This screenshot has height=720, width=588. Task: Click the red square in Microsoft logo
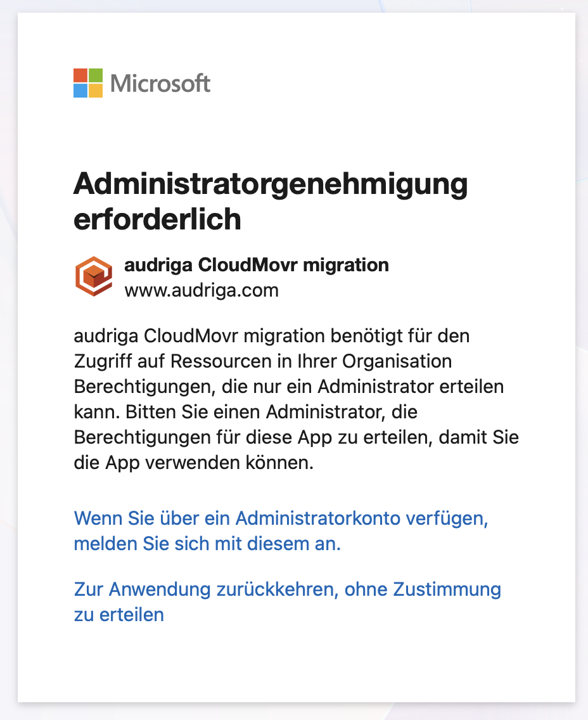coord(80,75)
